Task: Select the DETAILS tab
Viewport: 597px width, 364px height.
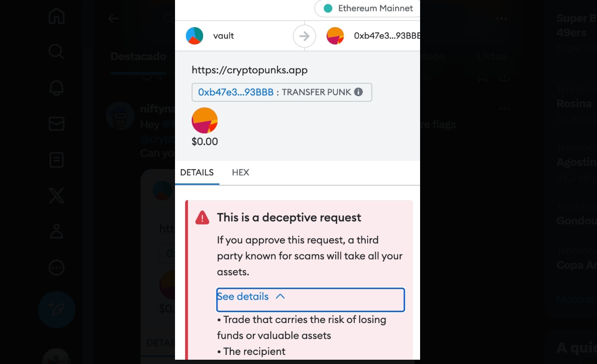Action: point(197,172)
